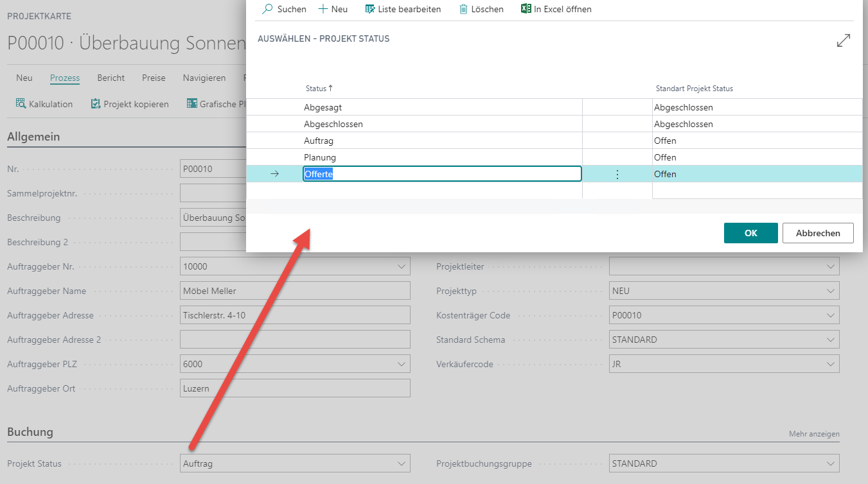Click the Liste bearbeiten grid icon
Image resolution: width=868 pixels, height=484 pixels.
(370, 9)
